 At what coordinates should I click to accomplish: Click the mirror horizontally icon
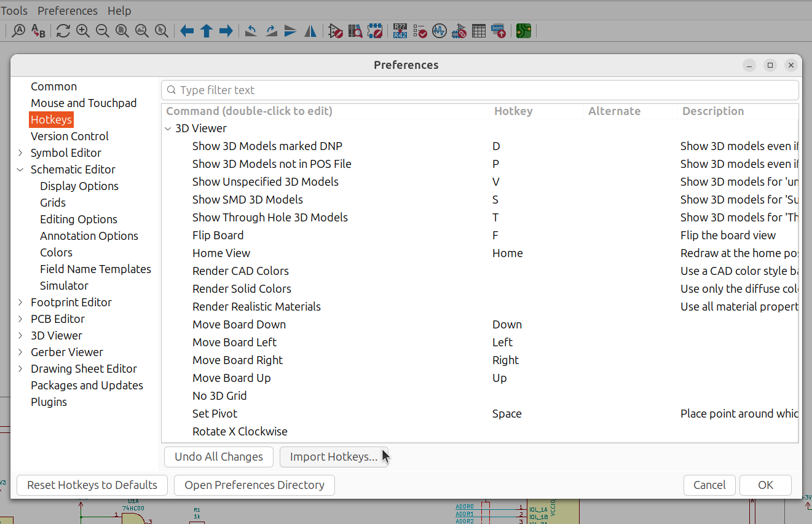[310, 31]
